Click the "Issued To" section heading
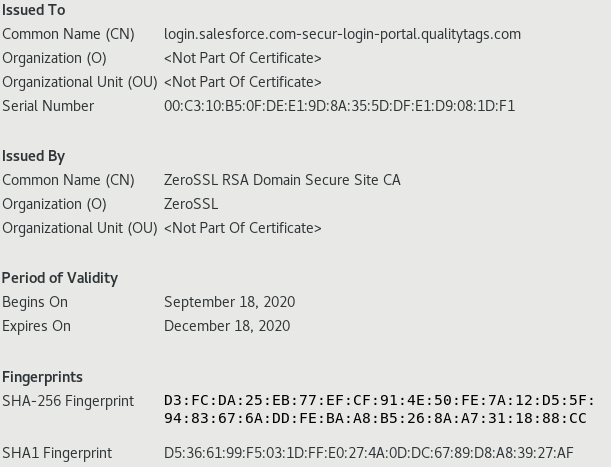 (x=34, y=10)
